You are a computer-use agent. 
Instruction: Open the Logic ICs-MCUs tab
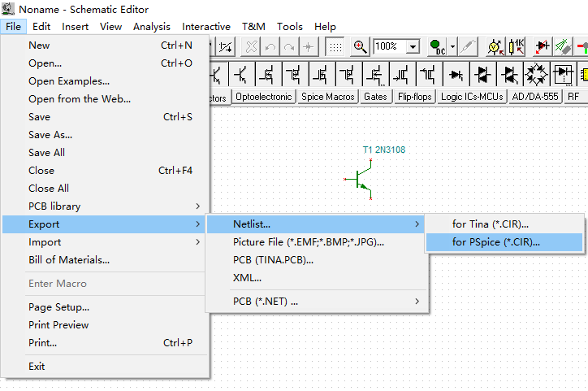click(472, 97)
